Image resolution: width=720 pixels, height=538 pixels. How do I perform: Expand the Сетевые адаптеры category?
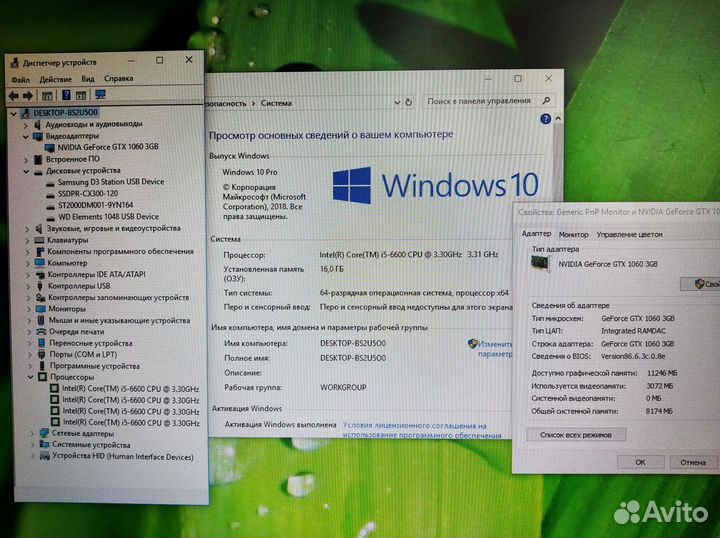[30, 434]
